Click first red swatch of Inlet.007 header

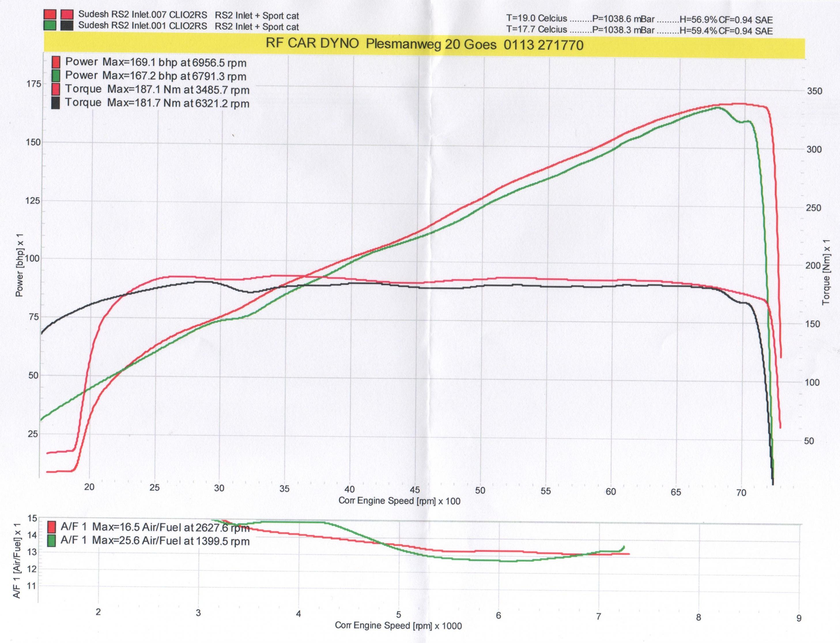[x=50, y=15]
